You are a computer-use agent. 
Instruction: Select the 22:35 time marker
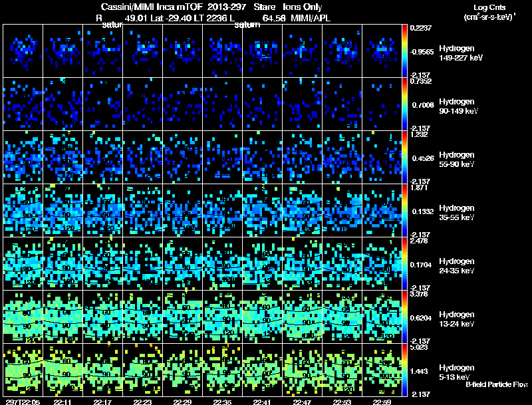[223, 401]
